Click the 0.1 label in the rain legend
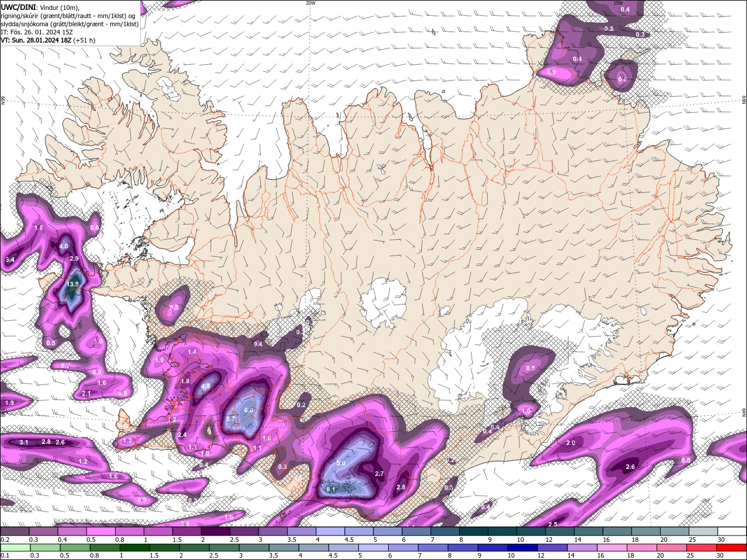The width and height of the screenshot is (747, 560). point(5,556)
